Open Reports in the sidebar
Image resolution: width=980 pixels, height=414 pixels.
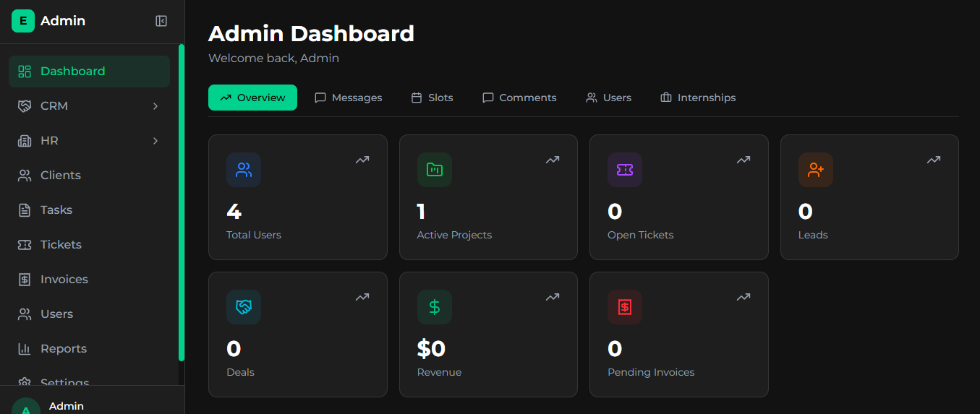(x=63, y=349)
